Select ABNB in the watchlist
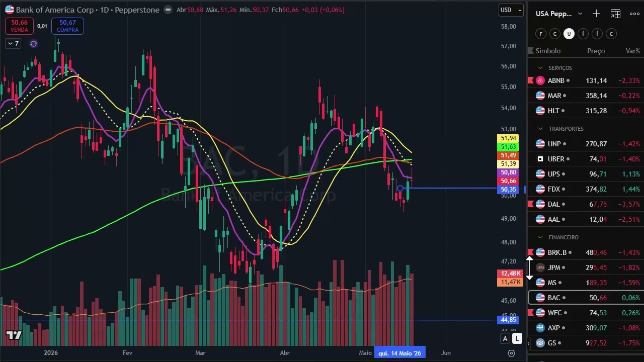Image resolution: width=644 pixels, height=362 pixels. [x=586, y=80]
